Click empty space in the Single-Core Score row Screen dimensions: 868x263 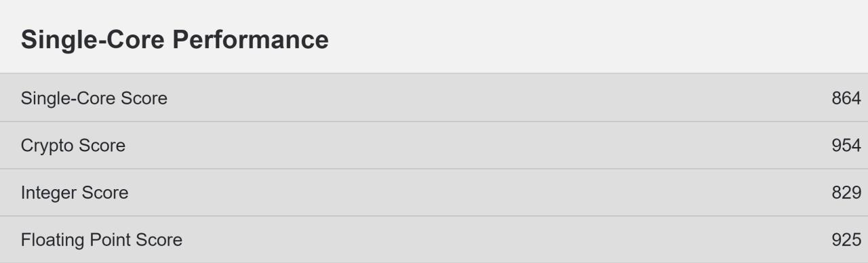[475, 98]
